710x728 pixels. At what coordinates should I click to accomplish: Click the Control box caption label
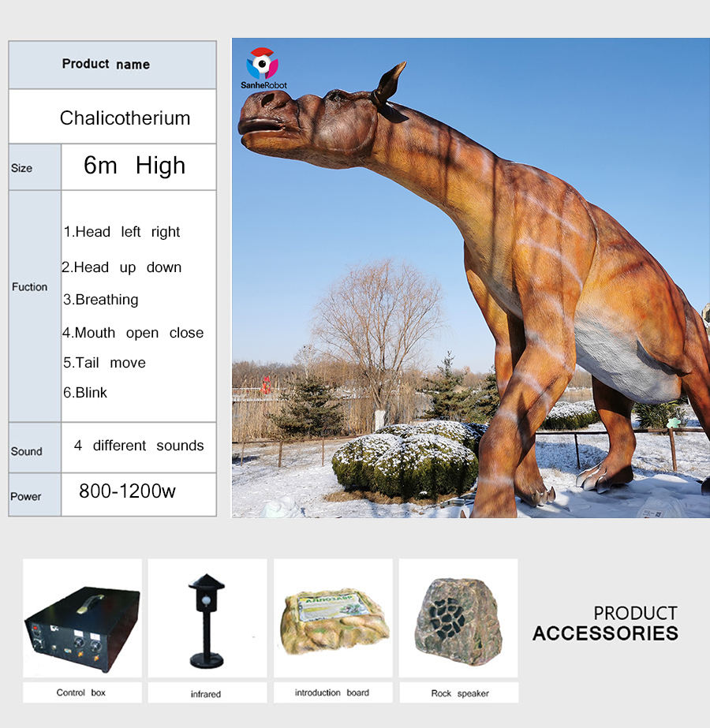80,693
